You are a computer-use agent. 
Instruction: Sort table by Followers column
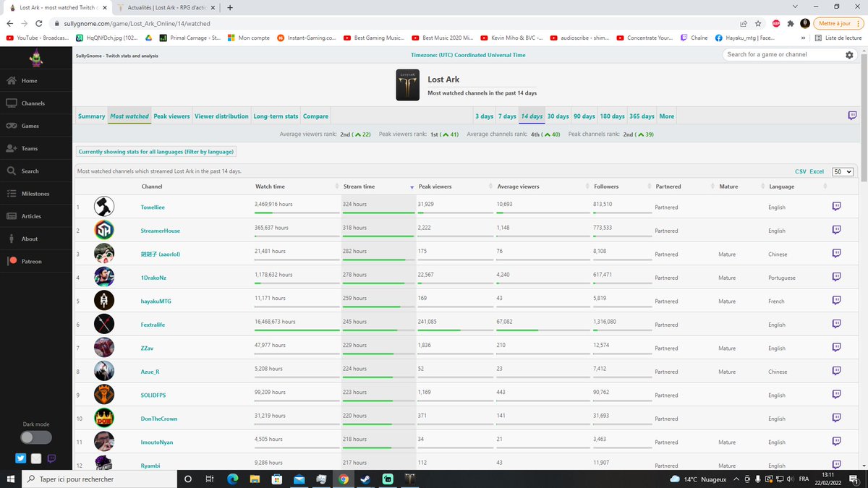click(621, 187)
